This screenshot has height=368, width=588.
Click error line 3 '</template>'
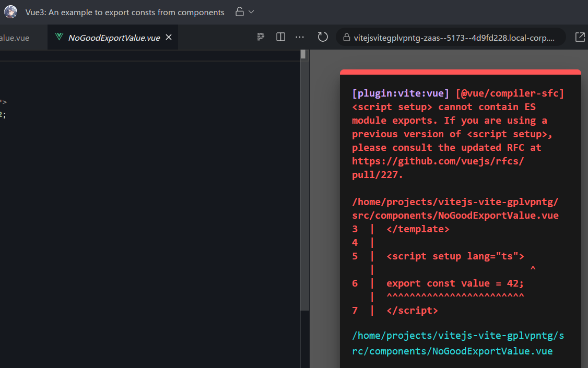tap(418, 229)
